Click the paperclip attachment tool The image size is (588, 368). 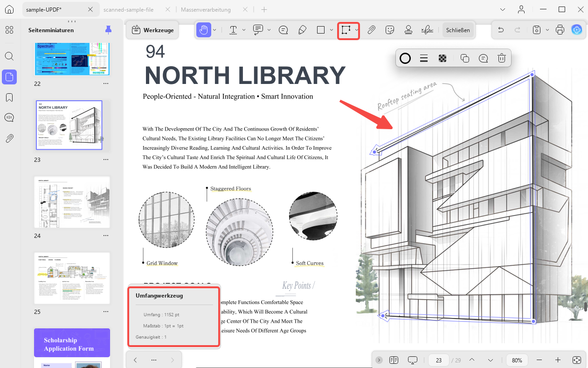[371, 30]
